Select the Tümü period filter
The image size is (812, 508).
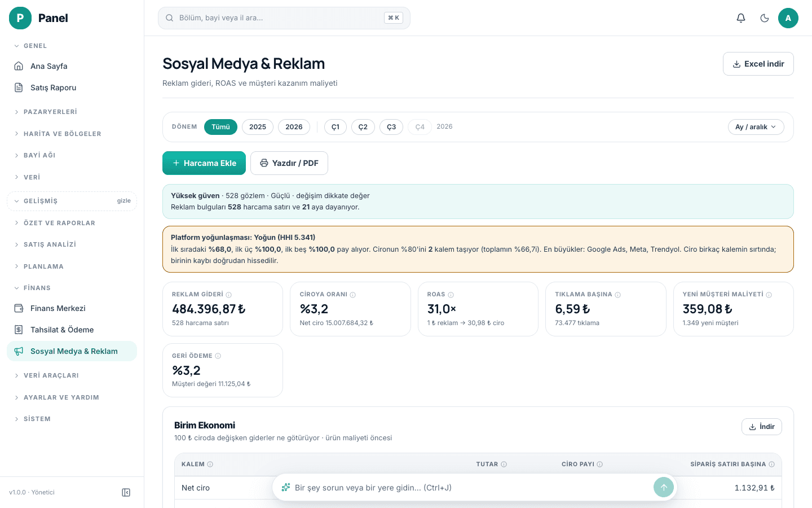click(x=220, y=127)
